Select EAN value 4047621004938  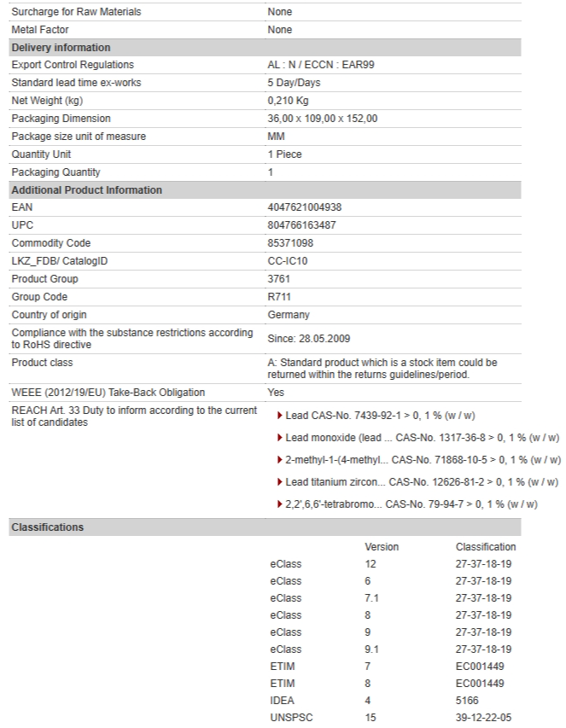(305, 207)
